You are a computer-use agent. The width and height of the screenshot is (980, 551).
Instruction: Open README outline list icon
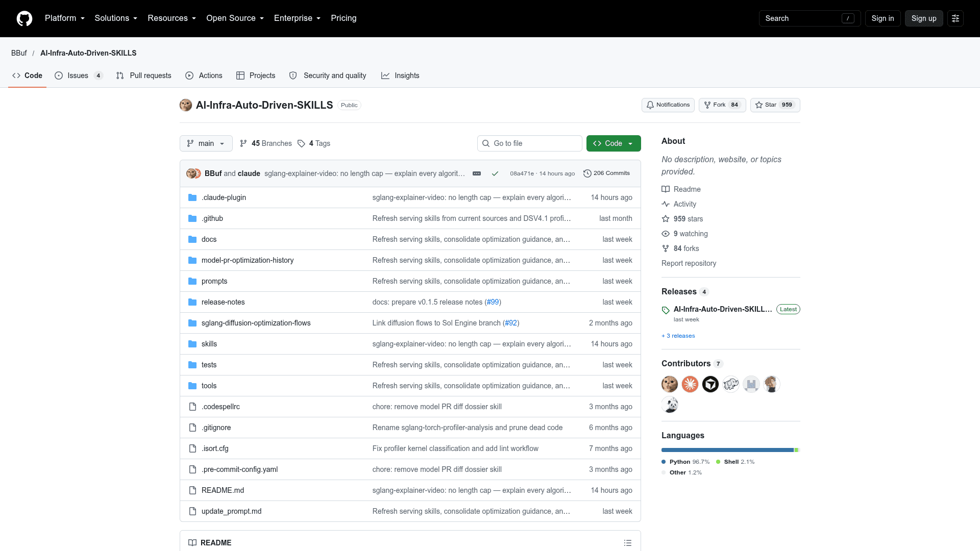pyautogui.click(x=628, y=543)
